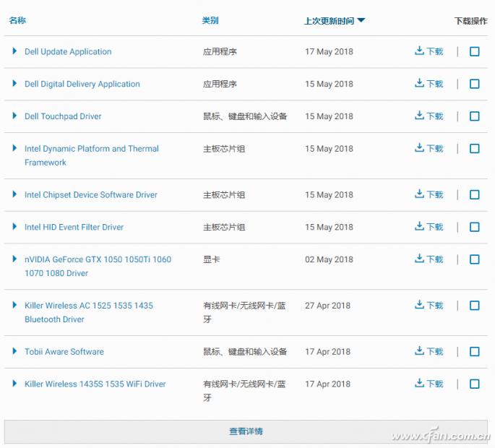Sort by 上次更新时间 column header
The width and height of the screenshot is (495, 448).
(x=329, y=21)
